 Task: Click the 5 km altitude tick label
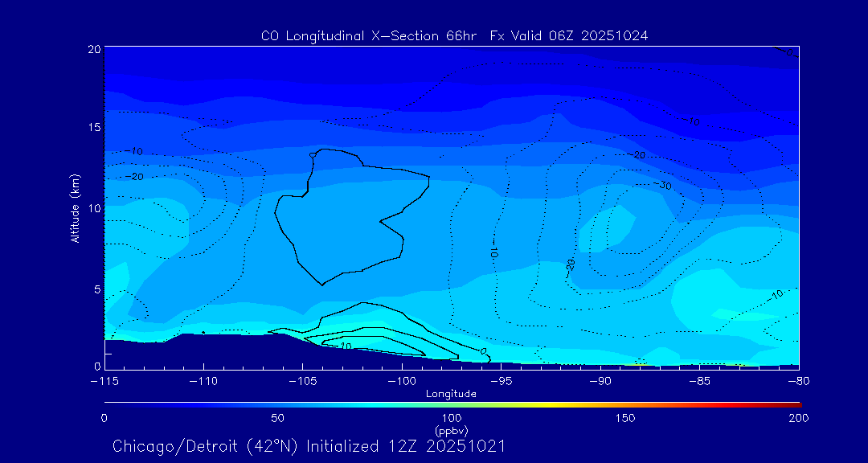96,289
